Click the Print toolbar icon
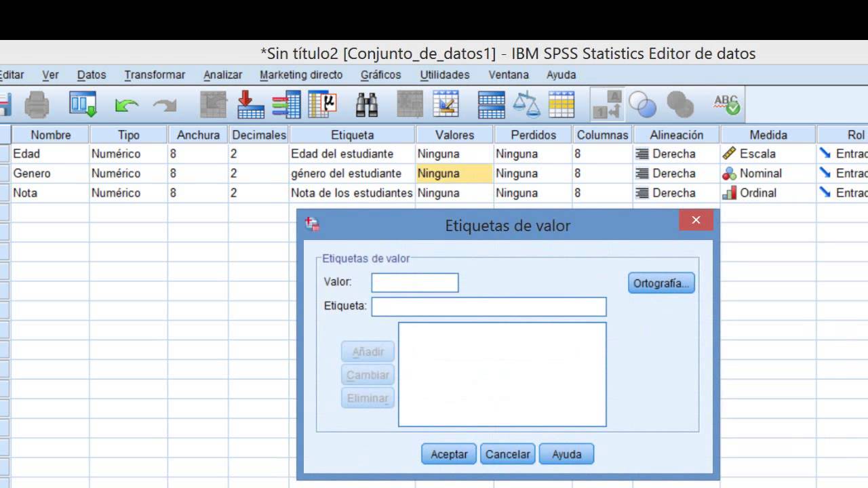Viewport: 868px width, 488px height. tap(37, 105)
